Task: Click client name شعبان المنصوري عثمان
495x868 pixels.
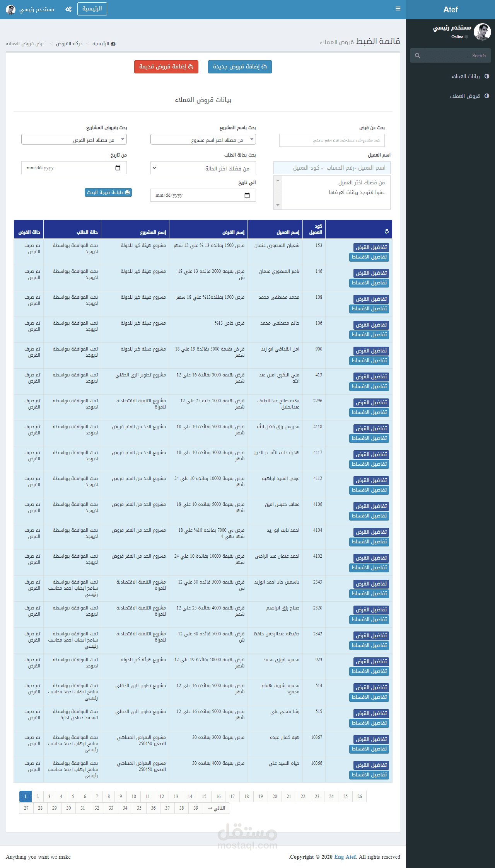Action: [277, 245]
